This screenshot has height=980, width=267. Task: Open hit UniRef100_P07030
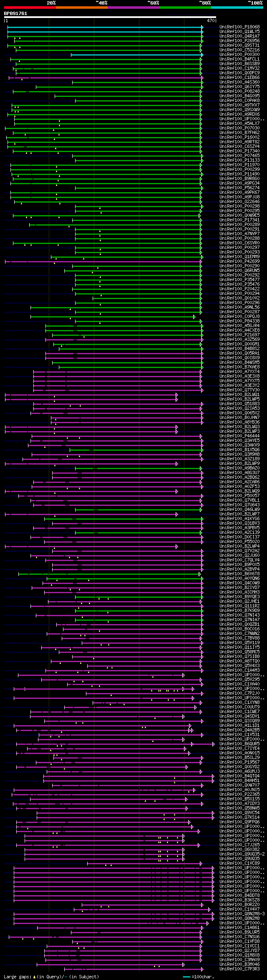239,128
